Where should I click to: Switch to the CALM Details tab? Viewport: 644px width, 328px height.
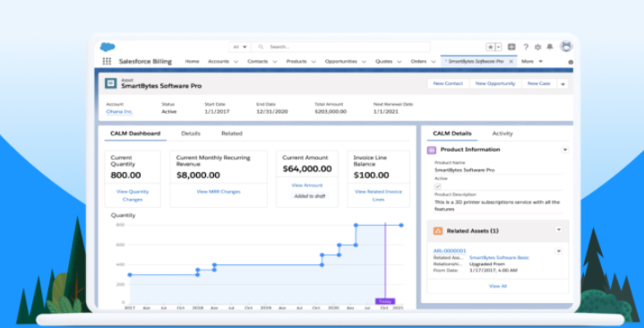tap(451, 134)
